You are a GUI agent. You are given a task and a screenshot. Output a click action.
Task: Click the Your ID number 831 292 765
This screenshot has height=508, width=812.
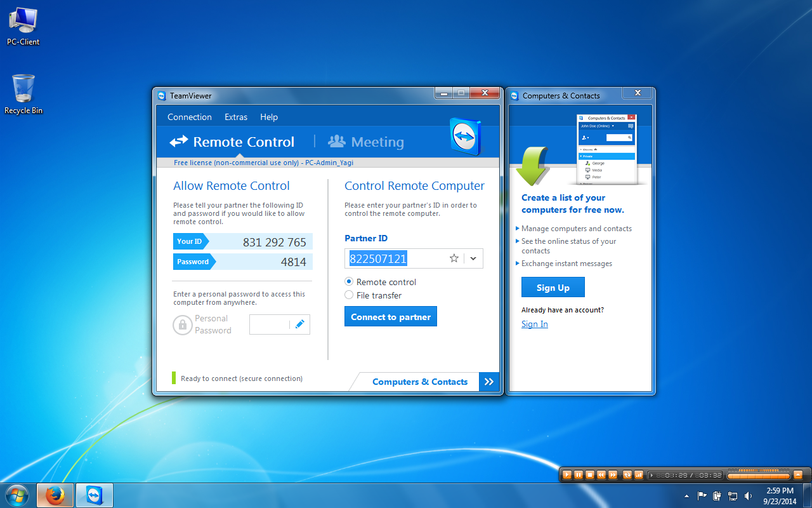(275, 242)
